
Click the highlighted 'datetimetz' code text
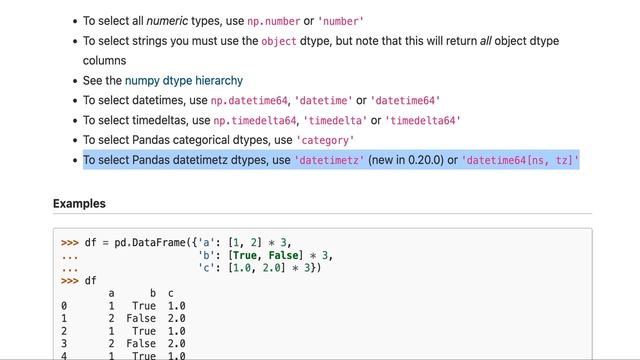click(329, 160)
